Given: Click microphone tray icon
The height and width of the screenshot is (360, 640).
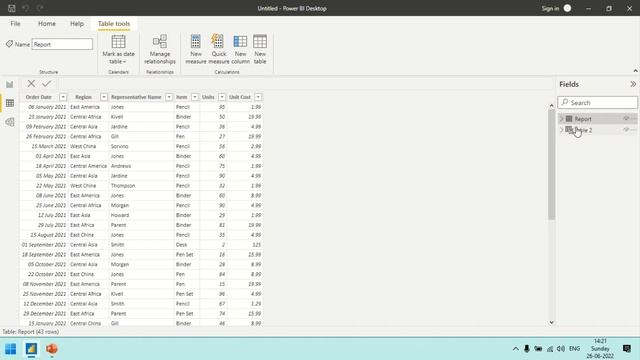Looking at the screenshot, I should click(527, 349).
